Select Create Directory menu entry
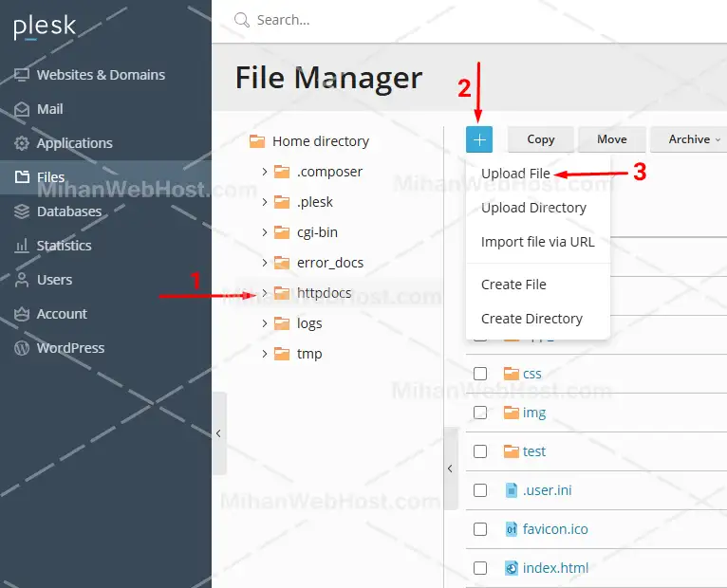Image resolution: width=727 pixels, height=588 pixels. click(531, 319)
